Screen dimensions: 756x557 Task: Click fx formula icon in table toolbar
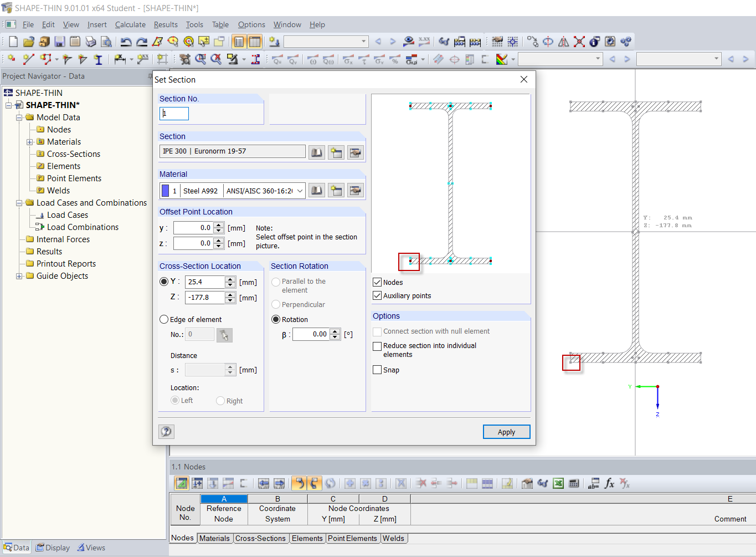[x=609, y=483]
